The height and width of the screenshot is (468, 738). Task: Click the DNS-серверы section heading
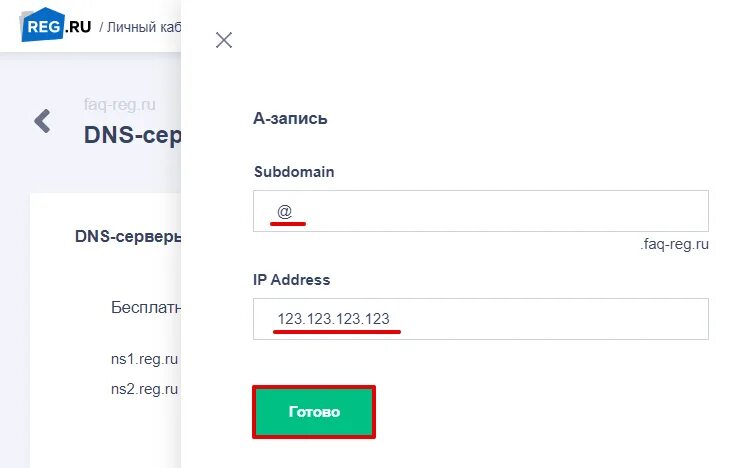[x=128, y=237]
